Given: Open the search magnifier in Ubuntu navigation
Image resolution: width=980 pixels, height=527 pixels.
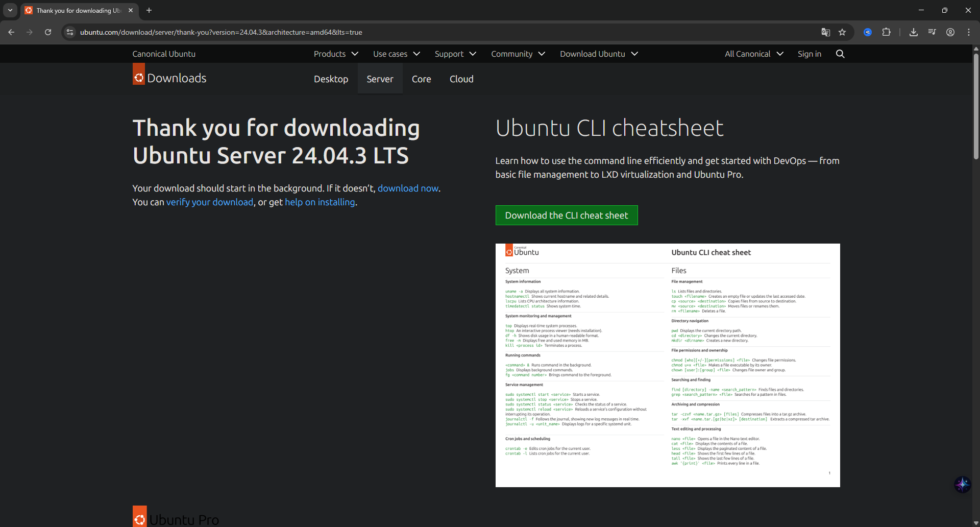Looking at the screenshot, I should coord(840,54).
